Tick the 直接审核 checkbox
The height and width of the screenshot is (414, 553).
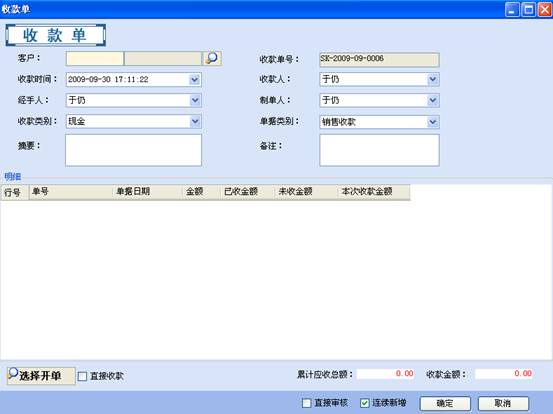point(307,403)
